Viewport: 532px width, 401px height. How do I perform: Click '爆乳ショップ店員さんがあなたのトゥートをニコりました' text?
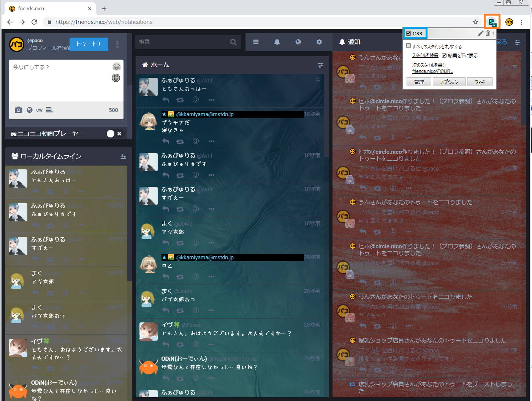tap(432, 341)
